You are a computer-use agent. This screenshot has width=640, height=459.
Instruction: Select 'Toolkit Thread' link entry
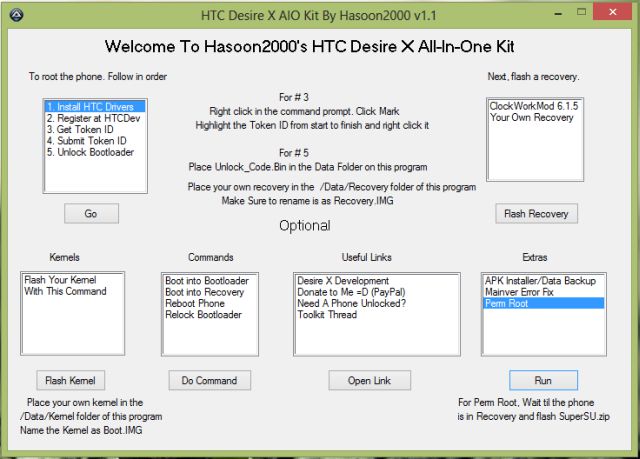coord(377,315)
